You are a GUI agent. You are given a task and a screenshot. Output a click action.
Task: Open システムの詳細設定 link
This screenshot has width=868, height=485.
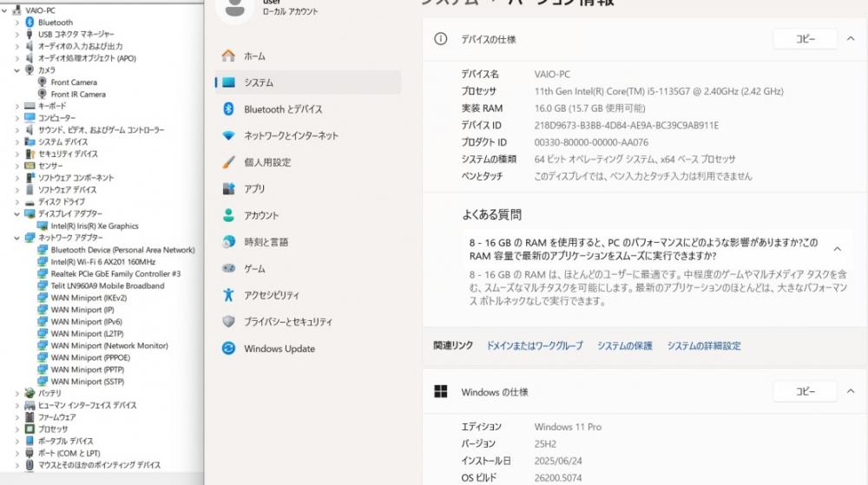(x=704, y=345)
